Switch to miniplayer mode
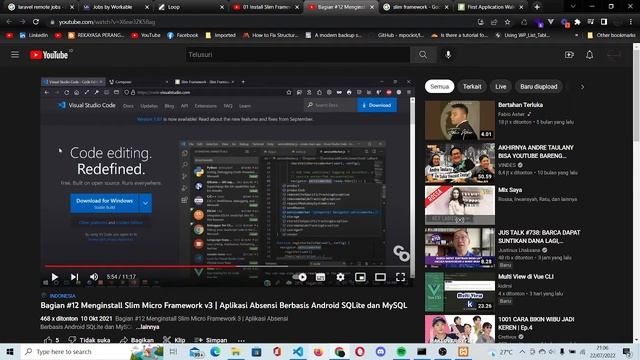Screen dimensions: 640x360 pos(360,277)
